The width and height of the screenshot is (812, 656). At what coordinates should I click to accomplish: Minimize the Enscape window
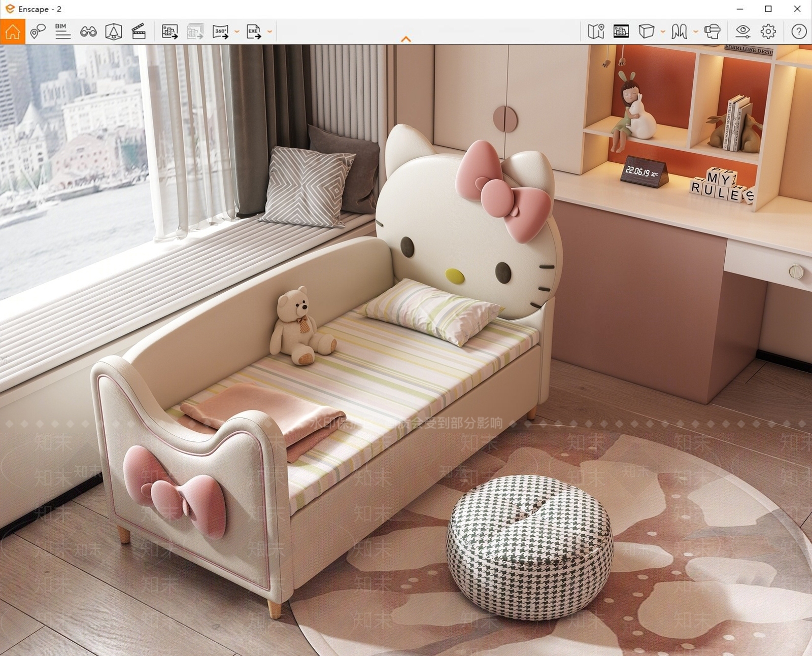coord(740,9)
